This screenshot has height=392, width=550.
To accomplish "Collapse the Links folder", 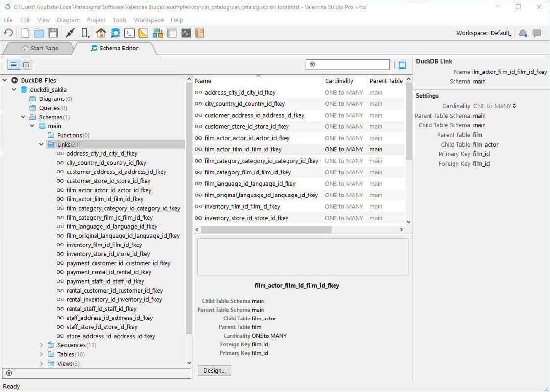I will pyautogui.click(x=42, y=144).
